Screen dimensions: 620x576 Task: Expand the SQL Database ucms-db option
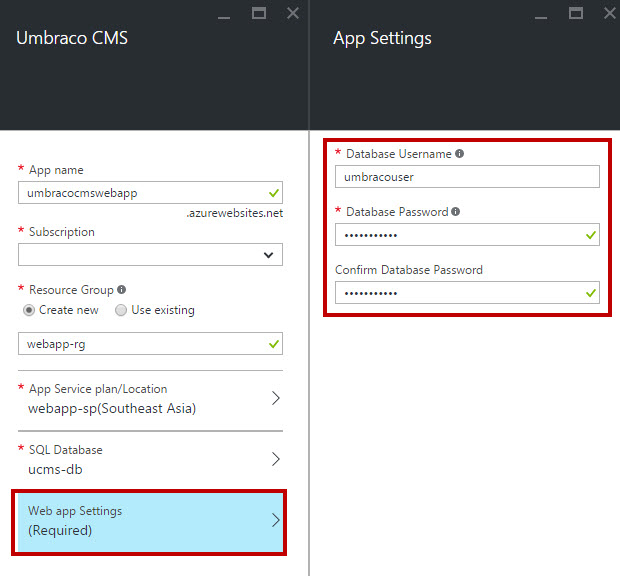coord(150,459)
